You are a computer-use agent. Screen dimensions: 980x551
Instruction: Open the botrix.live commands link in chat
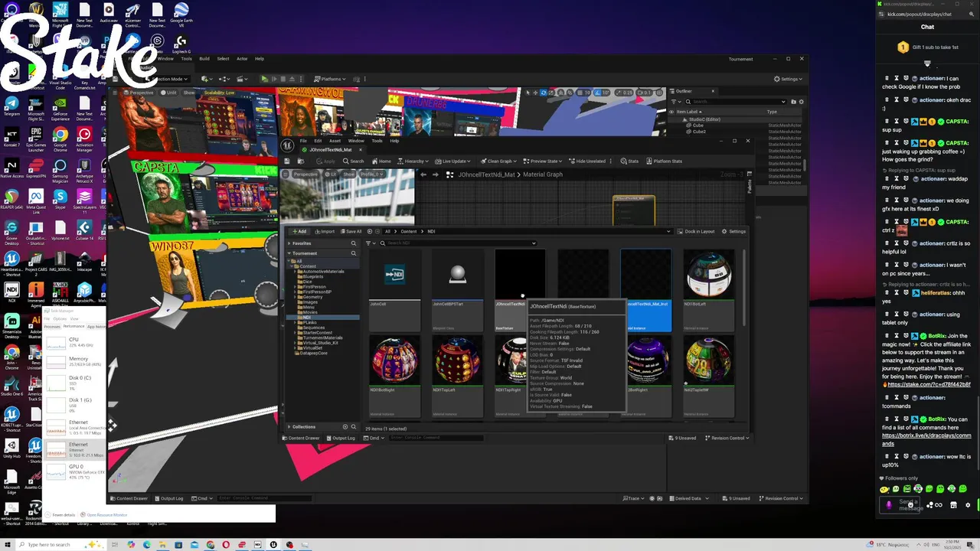point(926,439)
